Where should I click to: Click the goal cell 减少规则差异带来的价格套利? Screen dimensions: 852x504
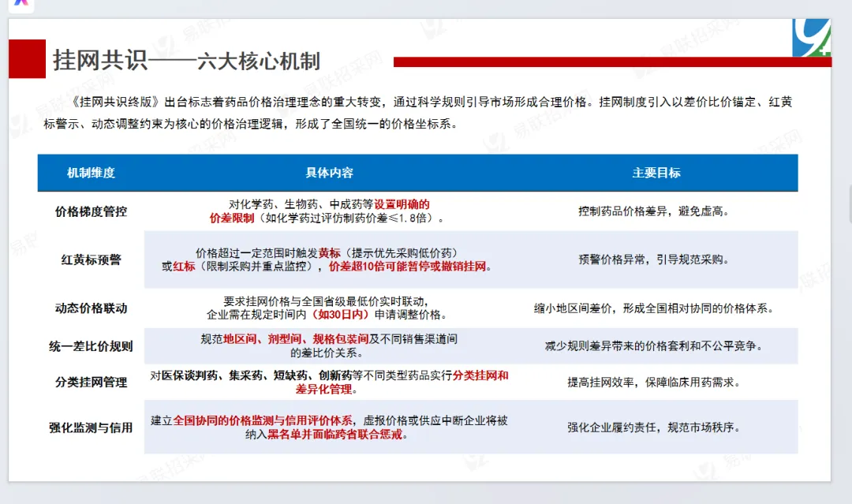click(x=654, y=346)
